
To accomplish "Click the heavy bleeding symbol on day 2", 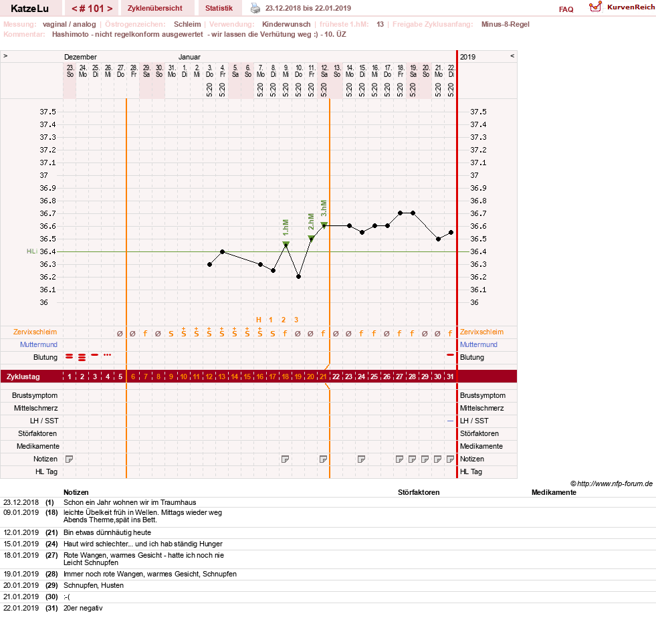I will click(x=82, y=357).
